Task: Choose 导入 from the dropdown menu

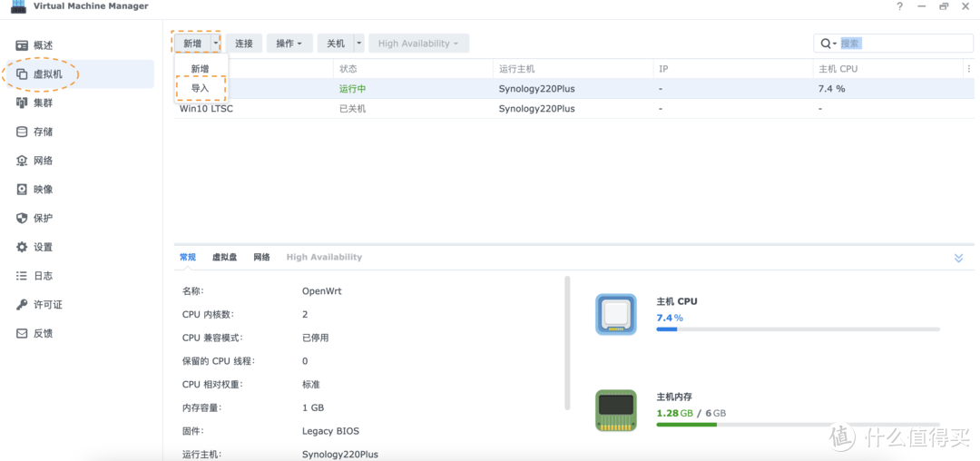Action: point(200,89)
